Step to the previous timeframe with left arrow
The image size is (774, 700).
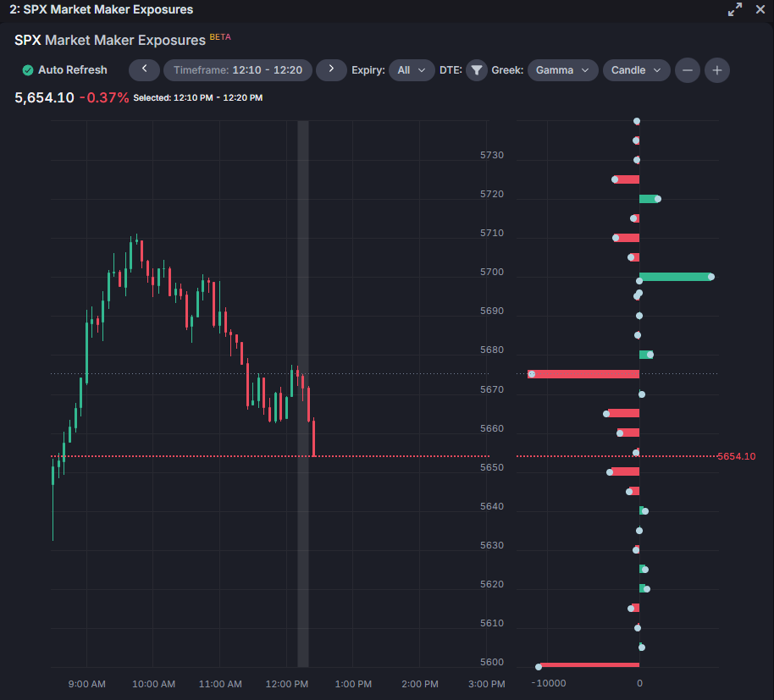click(144, 70)
